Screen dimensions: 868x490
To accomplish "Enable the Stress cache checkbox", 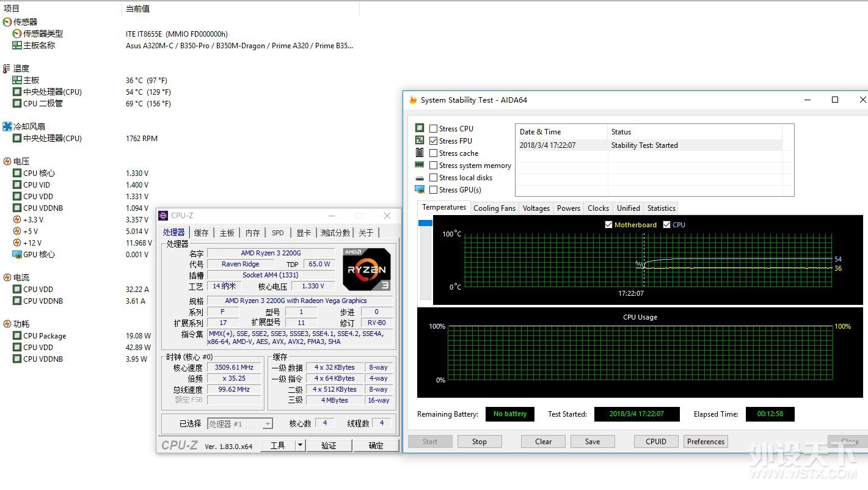I will tap(433, 153).
